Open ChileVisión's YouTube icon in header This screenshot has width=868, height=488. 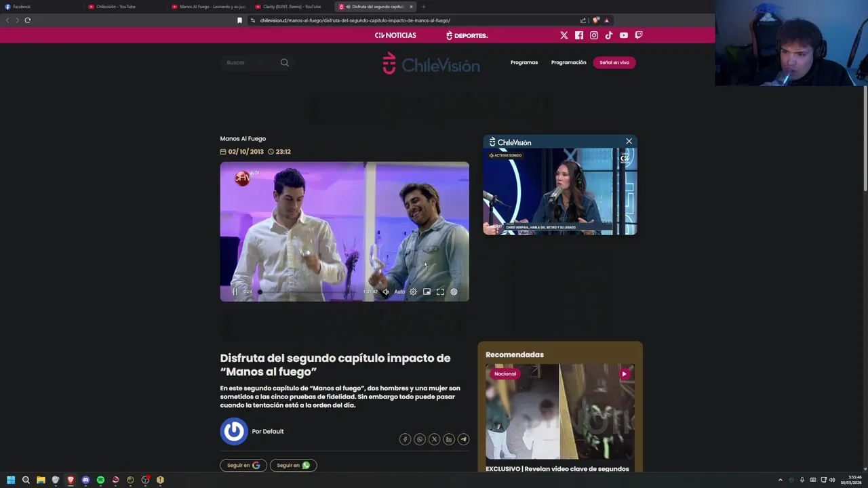624,35
